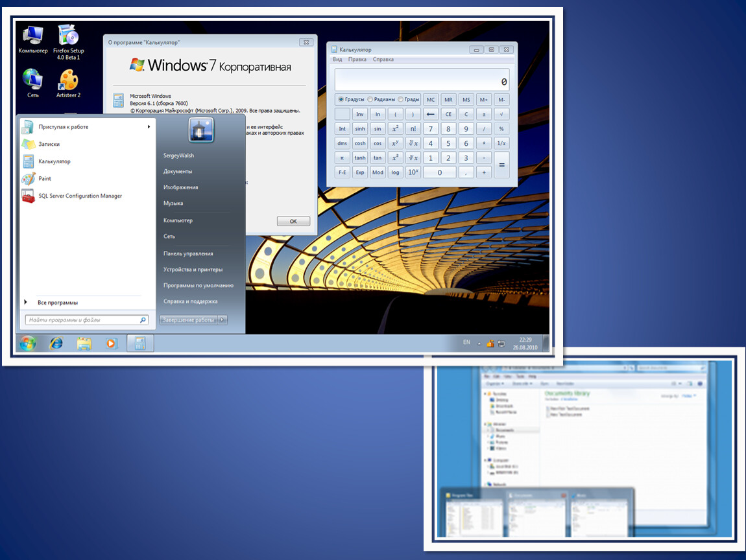Click the equals button in calculator

tap(501, 165)
